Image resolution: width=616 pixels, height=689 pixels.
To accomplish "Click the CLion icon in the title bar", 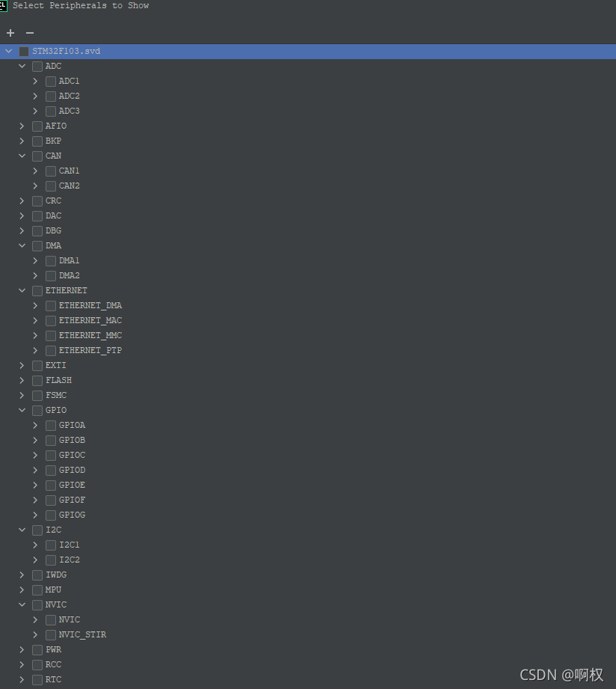I will coord(3,5).
